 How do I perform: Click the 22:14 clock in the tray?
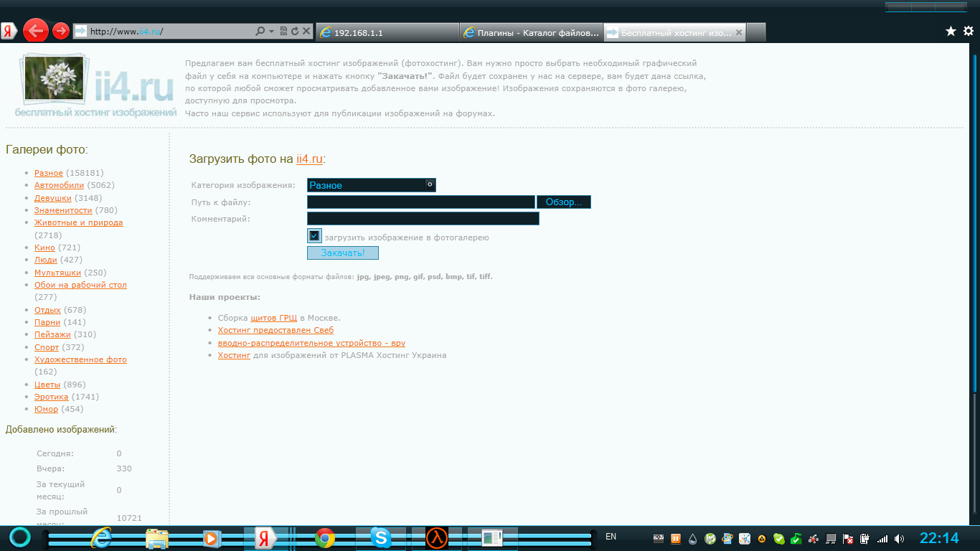(939, 538)
